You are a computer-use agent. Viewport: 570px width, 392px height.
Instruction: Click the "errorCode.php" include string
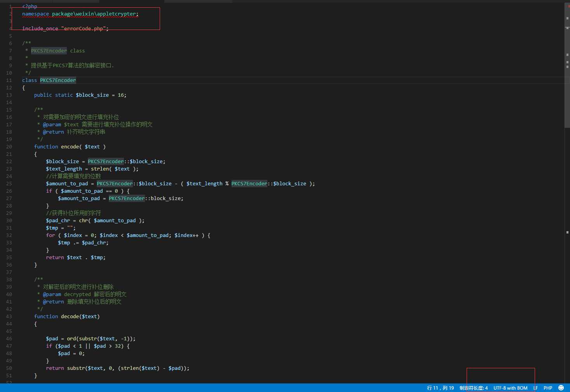coord(83,29)
